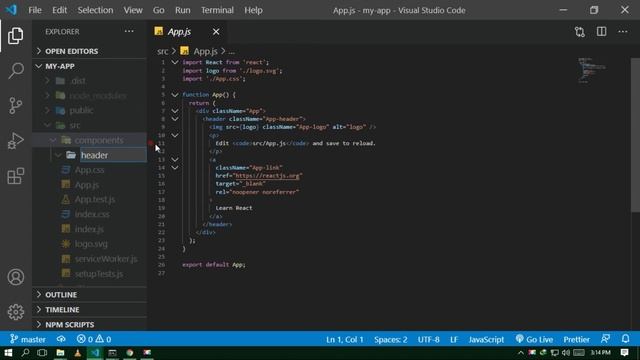
Task: Click Ln 1, Col 1 position indicator
Action: point(344,339)
